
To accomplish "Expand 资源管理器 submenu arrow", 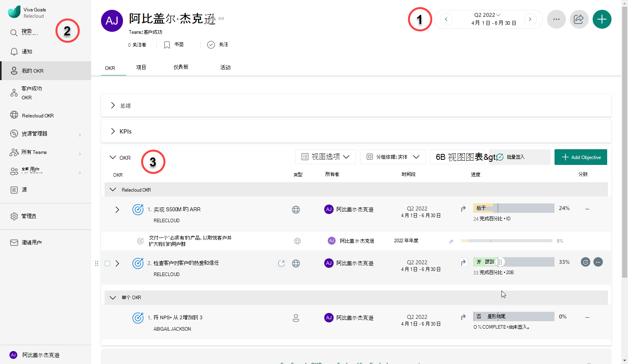I will pyautogui.click(x=80, y=135).
